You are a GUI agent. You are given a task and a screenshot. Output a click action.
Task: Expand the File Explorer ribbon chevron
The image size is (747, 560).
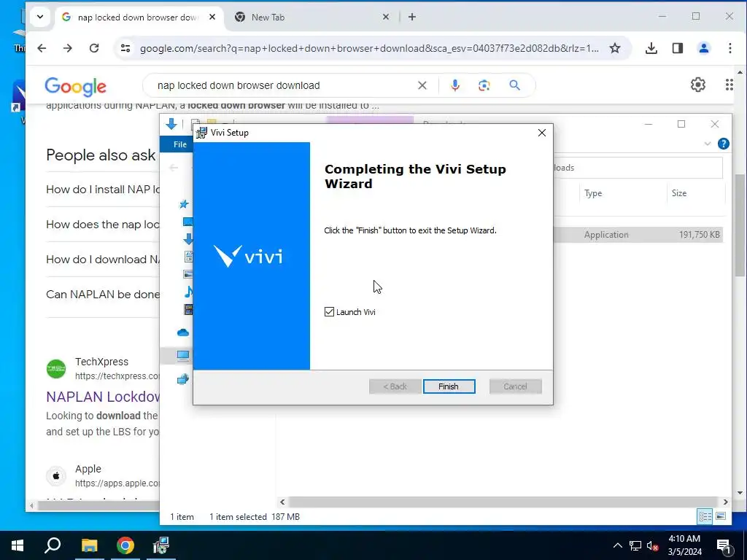708,144
